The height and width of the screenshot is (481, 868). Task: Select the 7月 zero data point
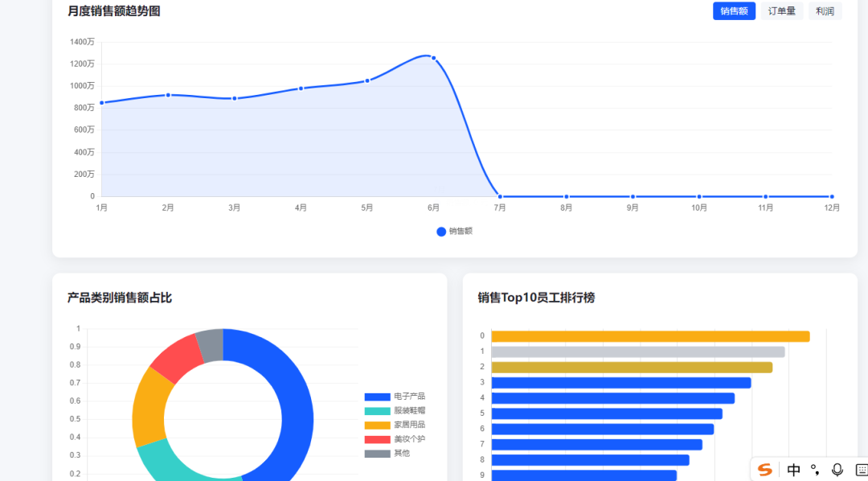coord(500,197)
